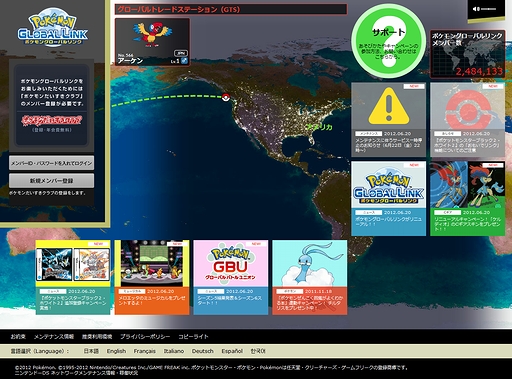Open the メロエッタ musical present tile

point(152,277)
